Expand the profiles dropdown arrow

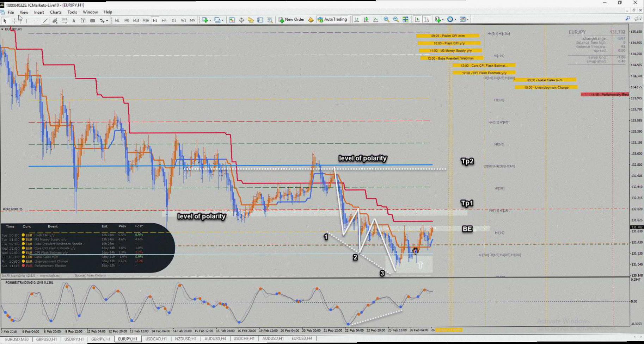[223, 20]
